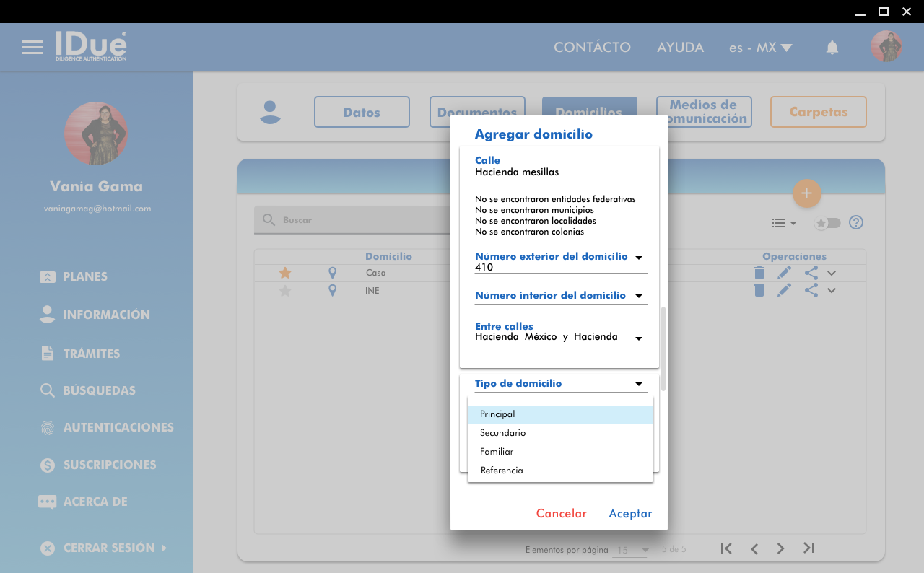Viewport: 924px width, 573px height.
Task: Click Cancelar in the dialog
Action: click(x=561, y=514)
